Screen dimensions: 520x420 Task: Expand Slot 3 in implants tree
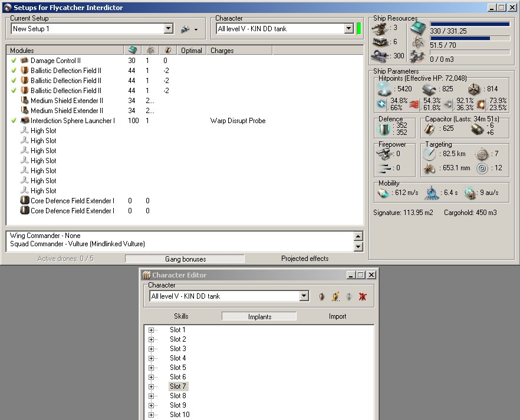pos(151,349)
